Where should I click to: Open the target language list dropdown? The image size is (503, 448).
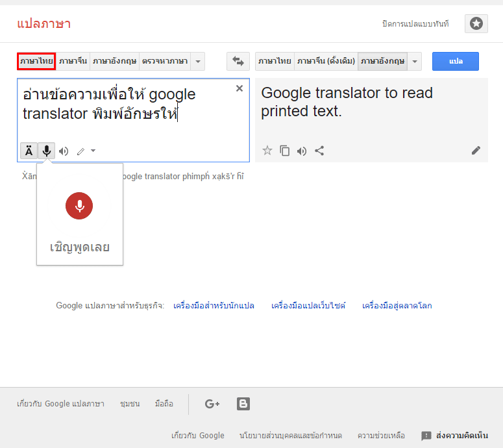pyautogui.click(x=415, y=61)
